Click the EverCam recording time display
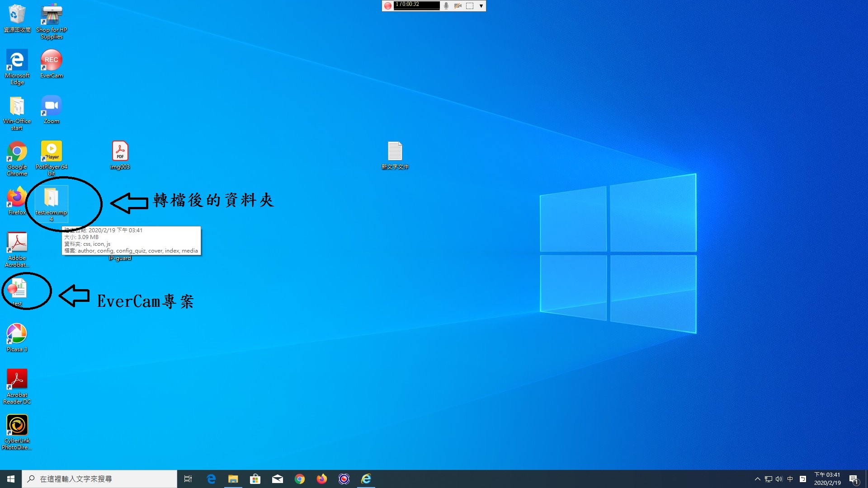Image resolution: width=868 pixels, height=488 pixels. coord(416,5)
